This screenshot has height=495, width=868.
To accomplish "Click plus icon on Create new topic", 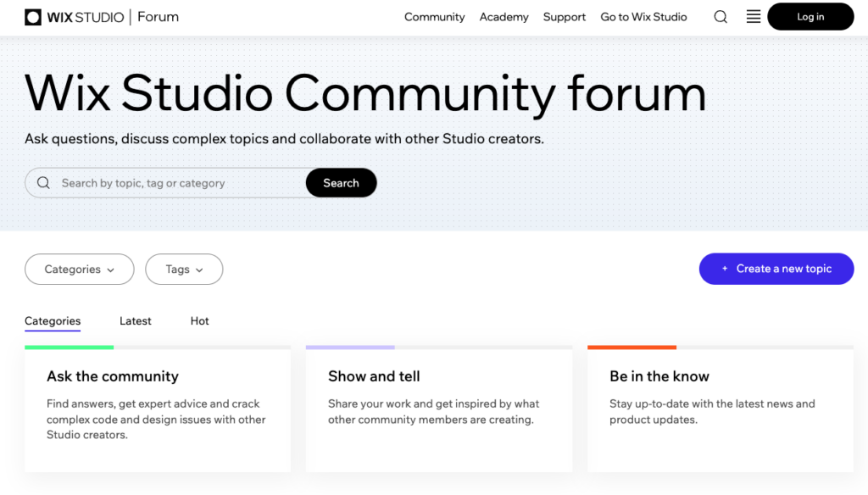I will tap(725, 269).
